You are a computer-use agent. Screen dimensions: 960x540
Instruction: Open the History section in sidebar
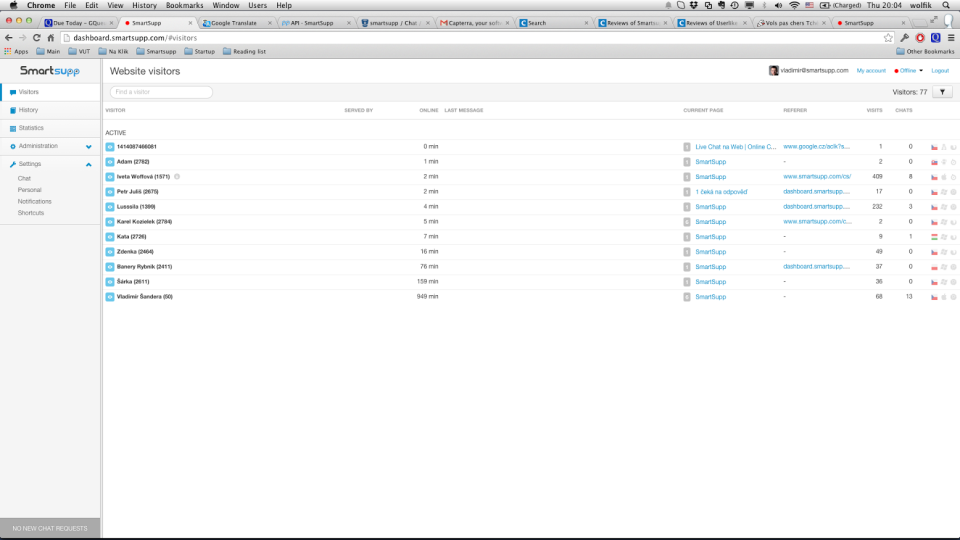(50, 110)
